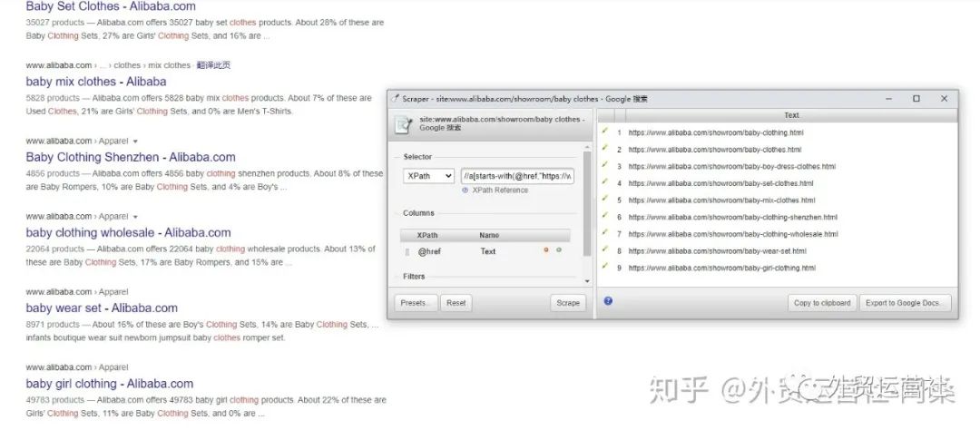Image resolution: width=980 pixels, height=430 pixels.
Task: Select result URL baby-clothing.html
Action: (716, 132)
